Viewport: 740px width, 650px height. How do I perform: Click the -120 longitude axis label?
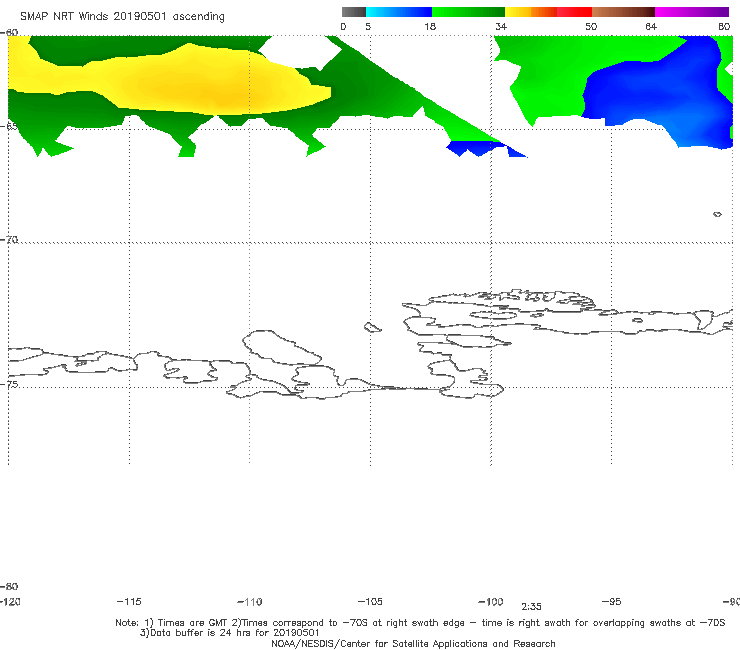click(x=10, y=602)
